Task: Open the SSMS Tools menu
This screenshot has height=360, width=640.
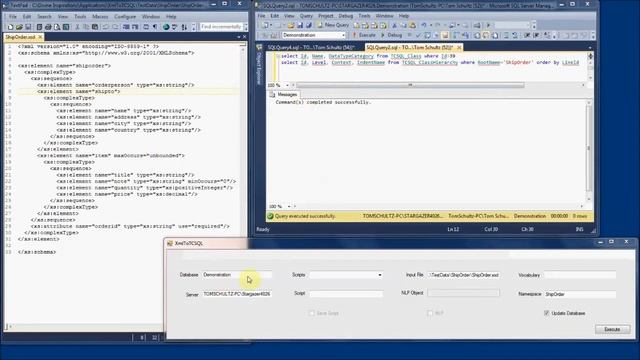Action: click(364, 16)
